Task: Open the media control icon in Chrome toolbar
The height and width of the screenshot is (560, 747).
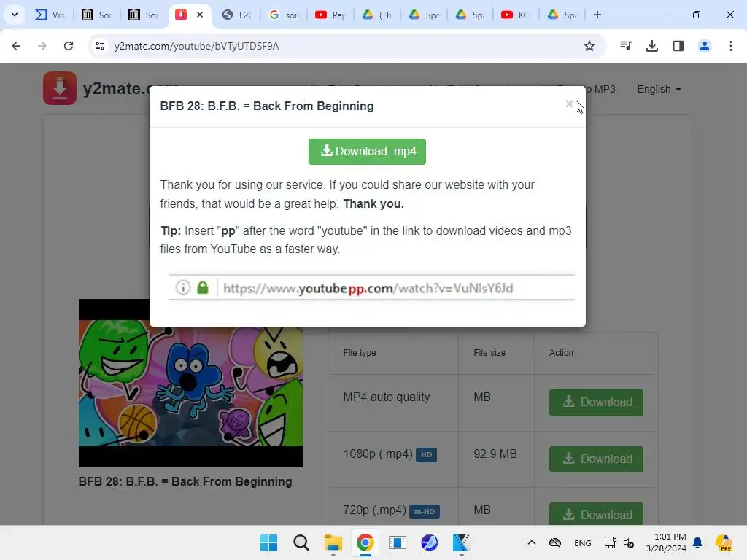Action: point(625,46)
